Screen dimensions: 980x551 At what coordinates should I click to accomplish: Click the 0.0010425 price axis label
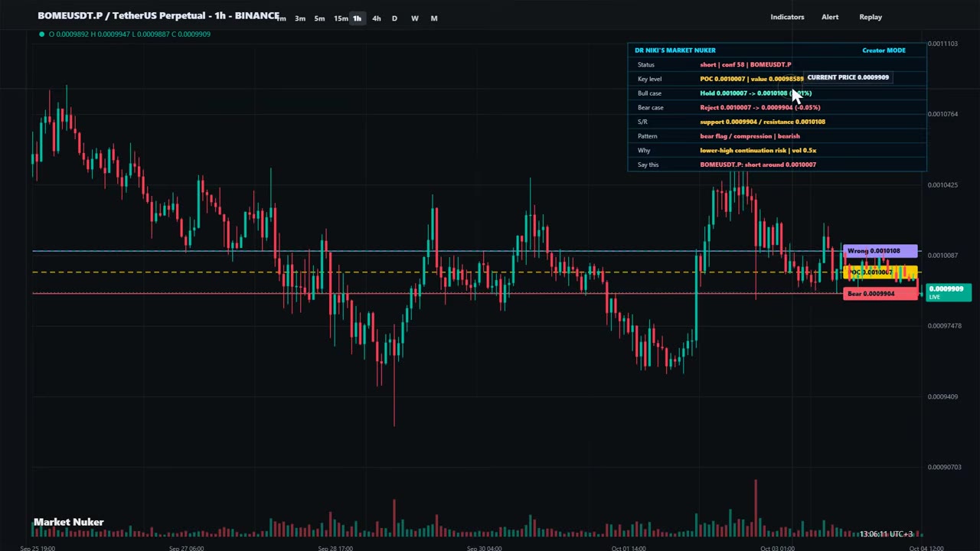(942, 184)
